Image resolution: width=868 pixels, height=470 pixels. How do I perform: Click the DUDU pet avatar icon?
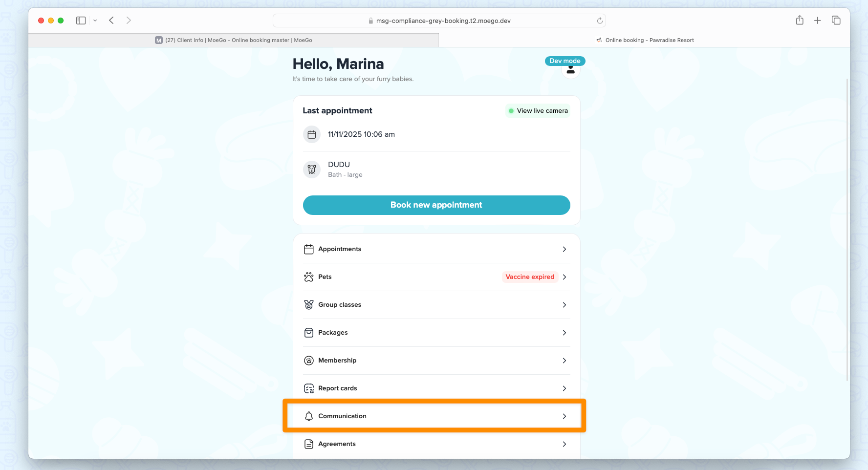312,170
